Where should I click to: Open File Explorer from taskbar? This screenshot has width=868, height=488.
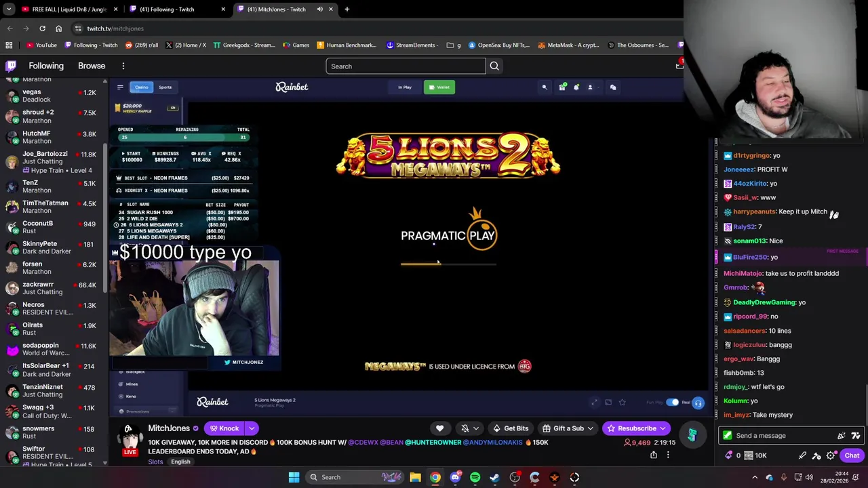tap(415, 477)
